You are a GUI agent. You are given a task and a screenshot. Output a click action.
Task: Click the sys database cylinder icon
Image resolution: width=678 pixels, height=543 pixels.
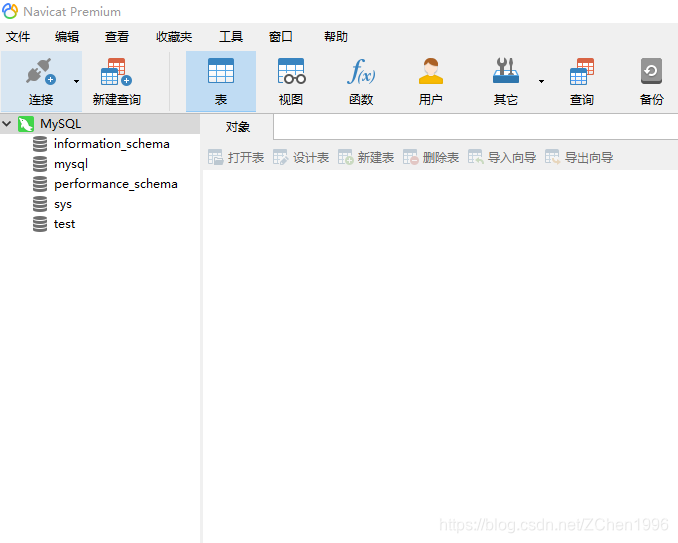[40, 204]
